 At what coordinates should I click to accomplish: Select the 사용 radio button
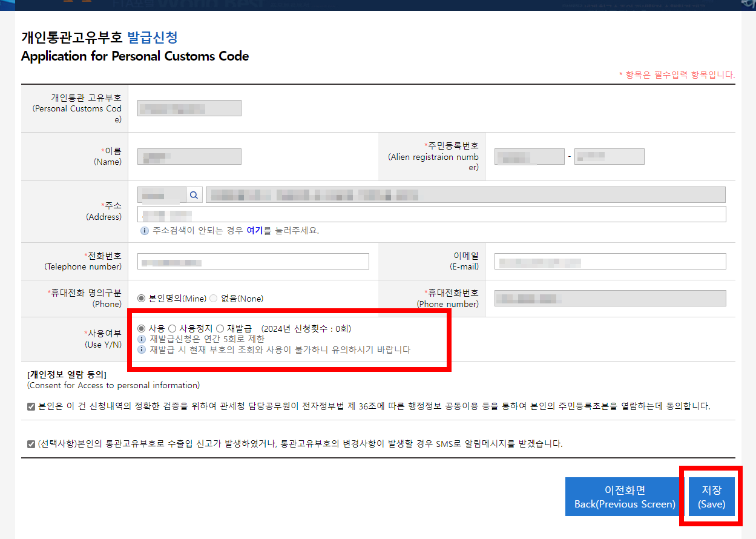pos(142,329)
